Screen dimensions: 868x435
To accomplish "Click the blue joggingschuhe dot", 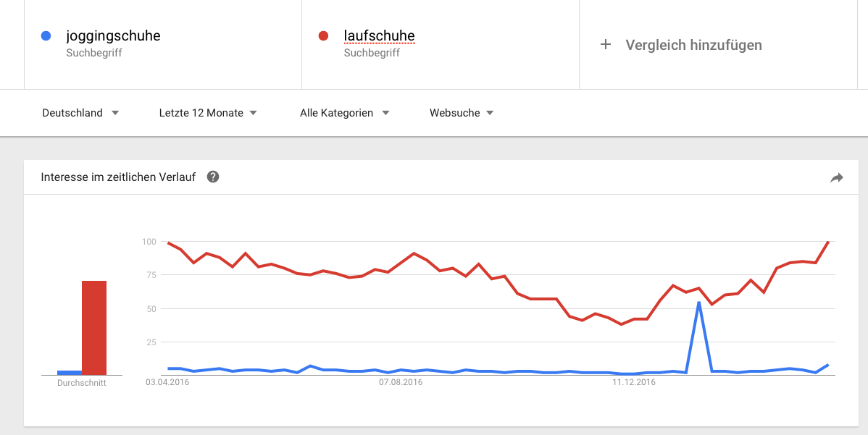I will point(46,36).
